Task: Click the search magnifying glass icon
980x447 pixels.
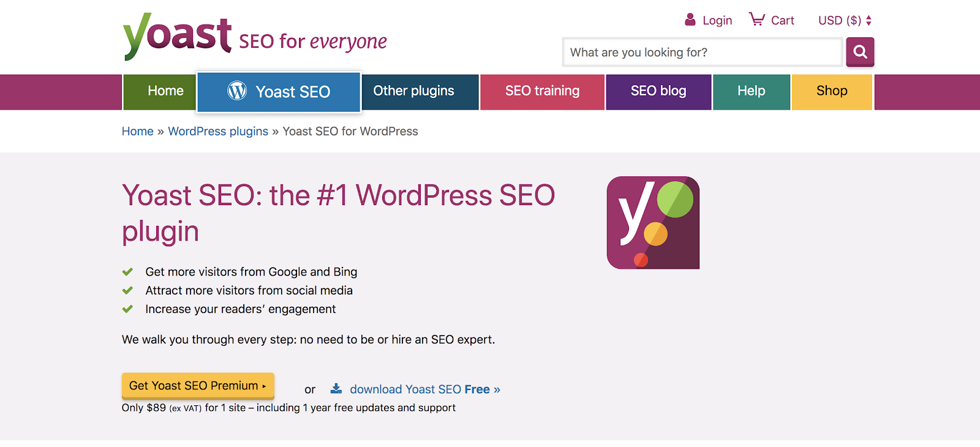Action: (x=860, y=52)
